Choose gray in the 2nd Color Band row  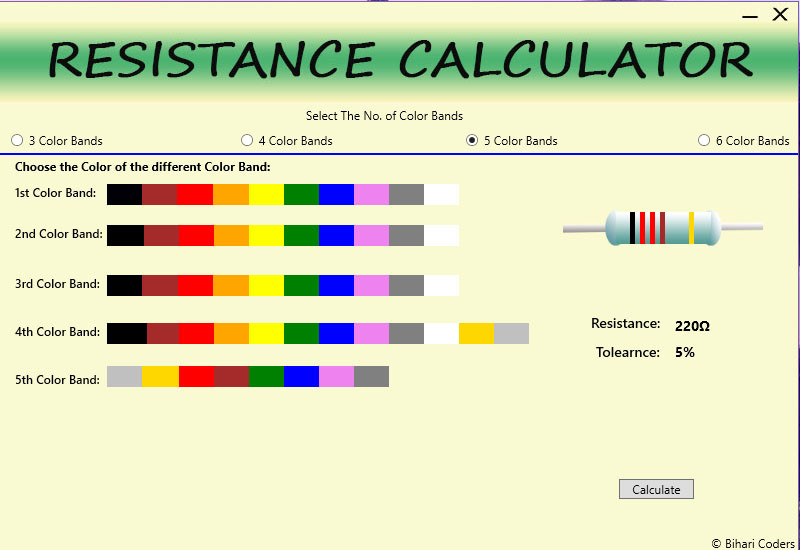point(406,235)
